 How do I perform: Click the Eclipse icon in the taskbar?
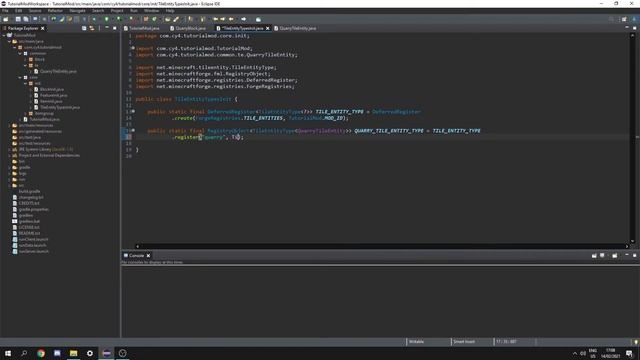pos(107,353)
